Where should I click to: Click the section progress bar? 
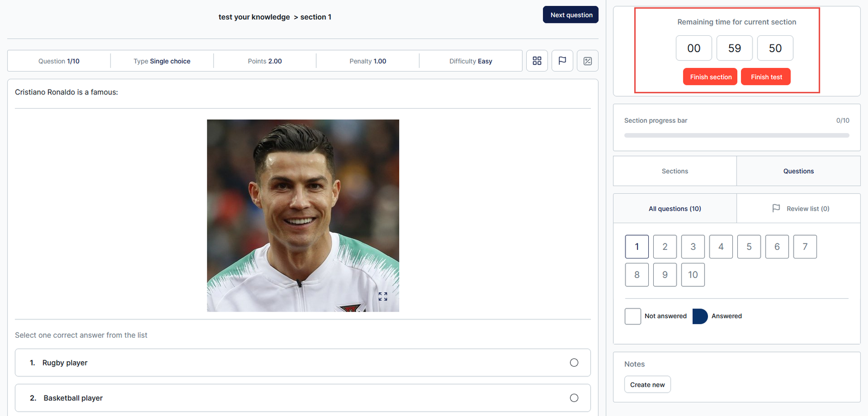[x=736, y=135]
